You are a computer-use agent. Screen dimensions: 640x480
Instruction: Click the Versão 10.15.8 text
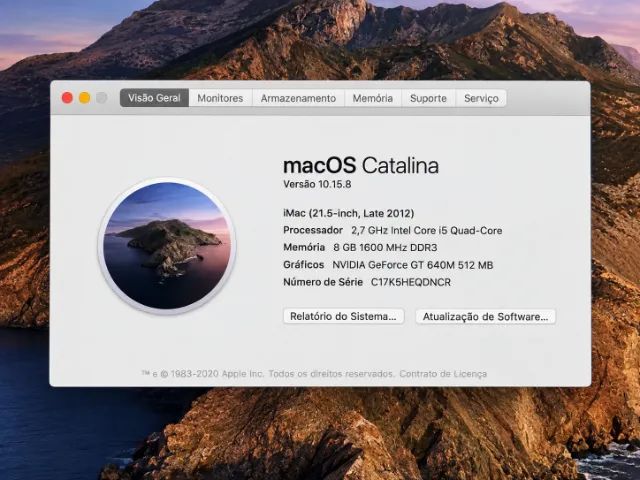317,184
